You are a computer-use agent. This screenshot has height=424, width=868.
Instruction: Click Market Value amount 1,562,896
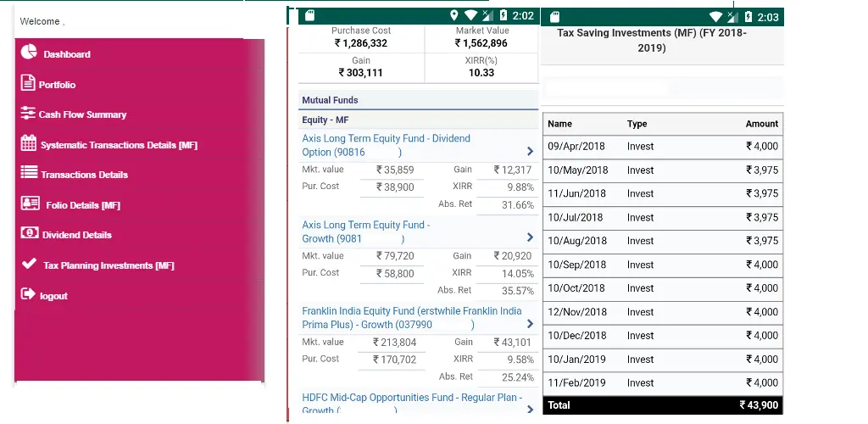(481, 43)
